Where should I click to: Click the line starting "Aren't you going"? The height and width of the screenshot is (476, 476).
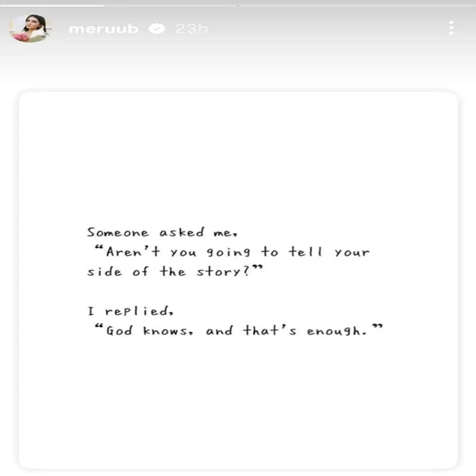(233, 252)
